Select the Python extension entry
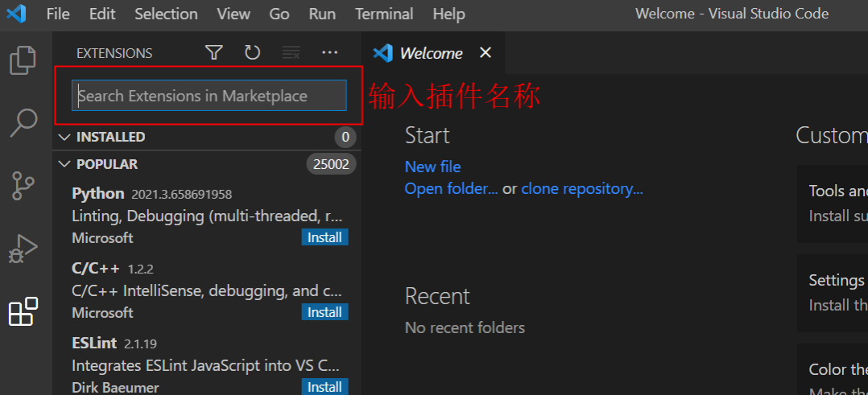Viewport: 868px width, 395px height. (206, 216)
